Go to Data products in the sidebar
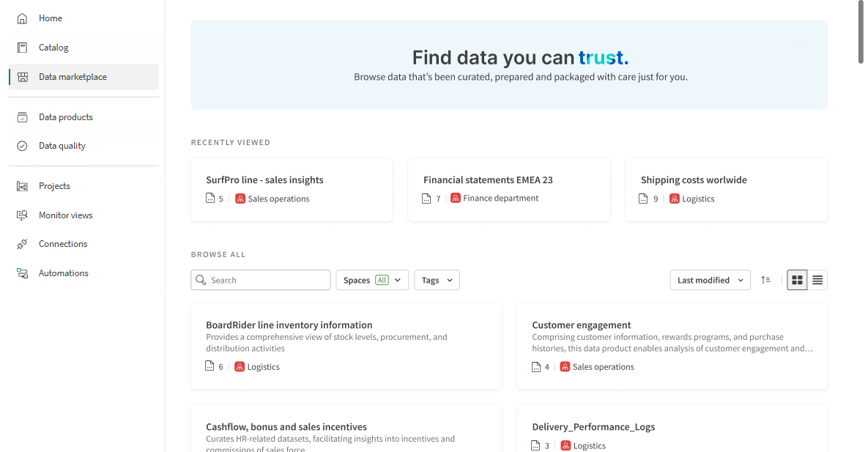 tap(65, 116)
